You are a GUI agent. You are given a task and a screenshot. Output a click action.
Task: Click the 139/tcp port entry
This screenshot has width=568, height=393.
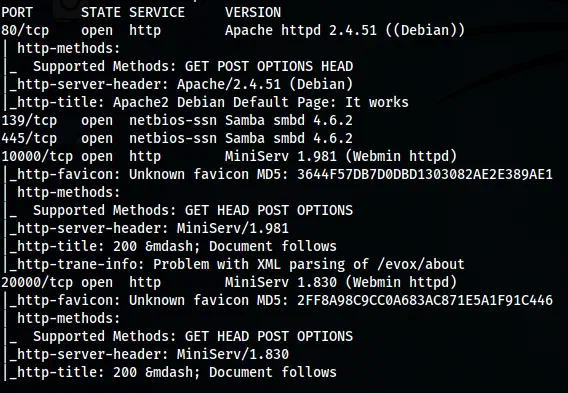coord(29,121)
